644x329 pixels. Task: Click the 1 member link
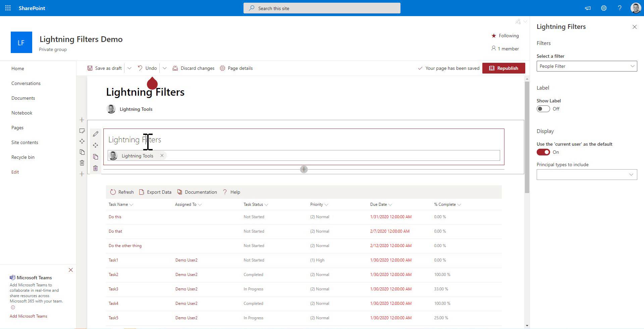point(505,49)
